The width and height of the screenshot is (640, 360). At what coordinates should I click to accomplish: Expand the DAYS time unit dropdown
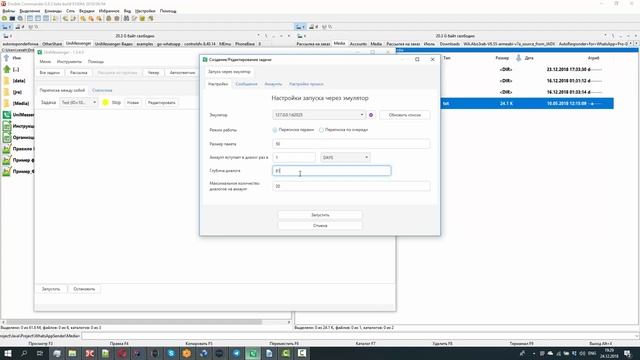coord(366,158)
